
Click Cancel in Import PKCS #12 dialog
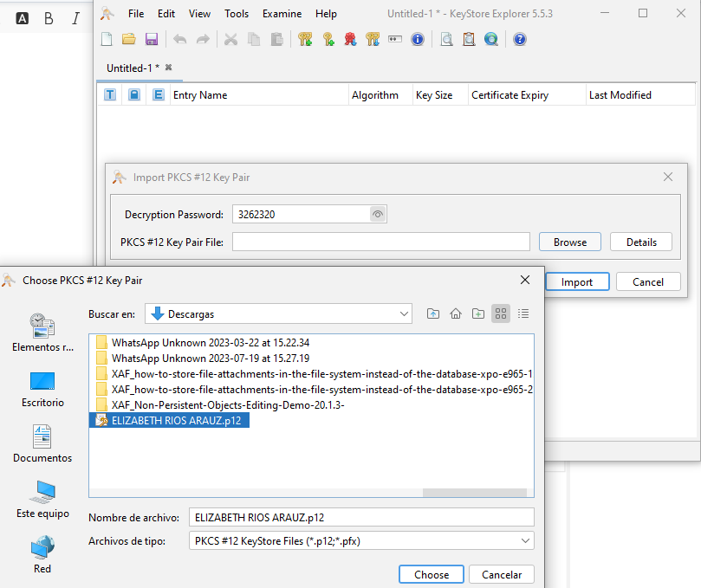click(x=648, y=282)
